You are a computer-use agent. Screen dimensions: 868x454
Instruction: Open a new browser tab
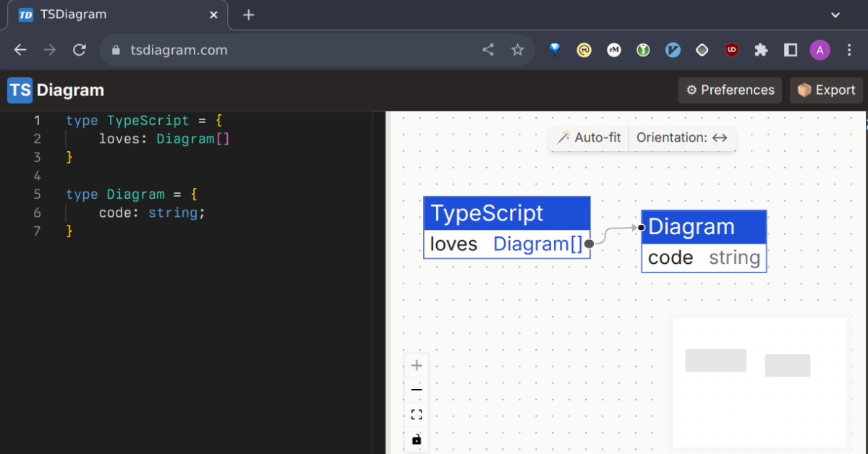[x=248, y=14]
